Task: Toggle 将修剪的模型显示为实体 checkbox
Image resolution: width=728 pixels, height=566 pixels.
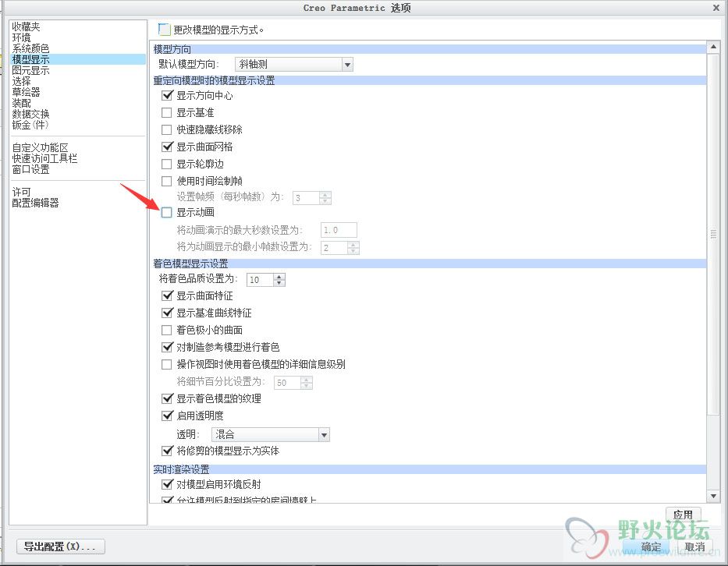Action: pos(167,451)
